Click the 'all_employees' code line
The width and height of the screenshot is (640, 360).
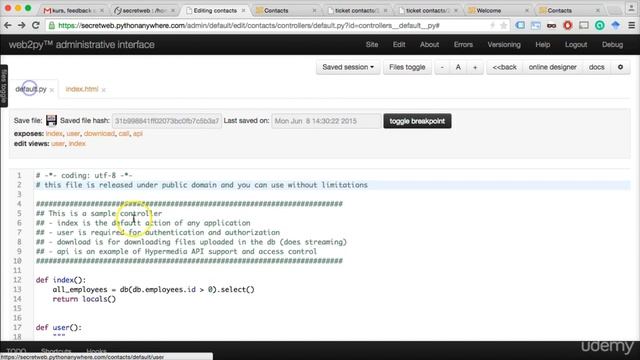(x=153, y=289)
